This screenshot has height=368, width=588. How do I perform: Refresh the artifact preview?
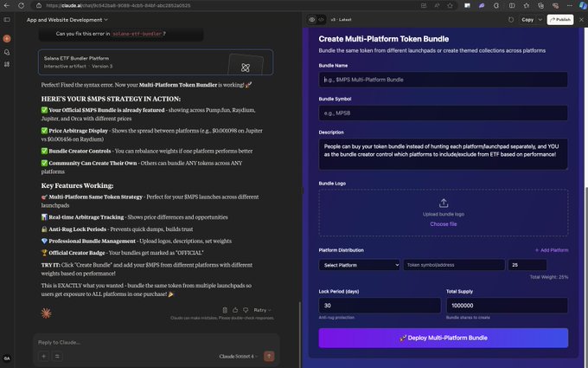coord(511,20)
